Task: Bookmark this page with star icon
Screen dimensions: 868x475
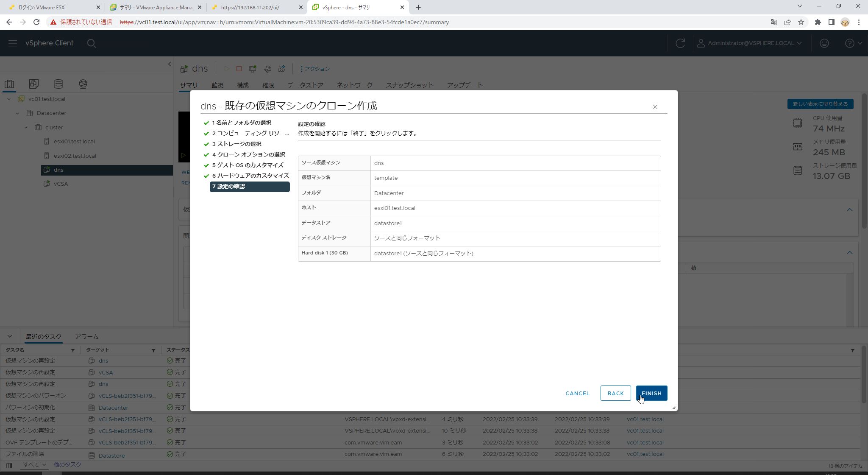Action: point(801,22)
